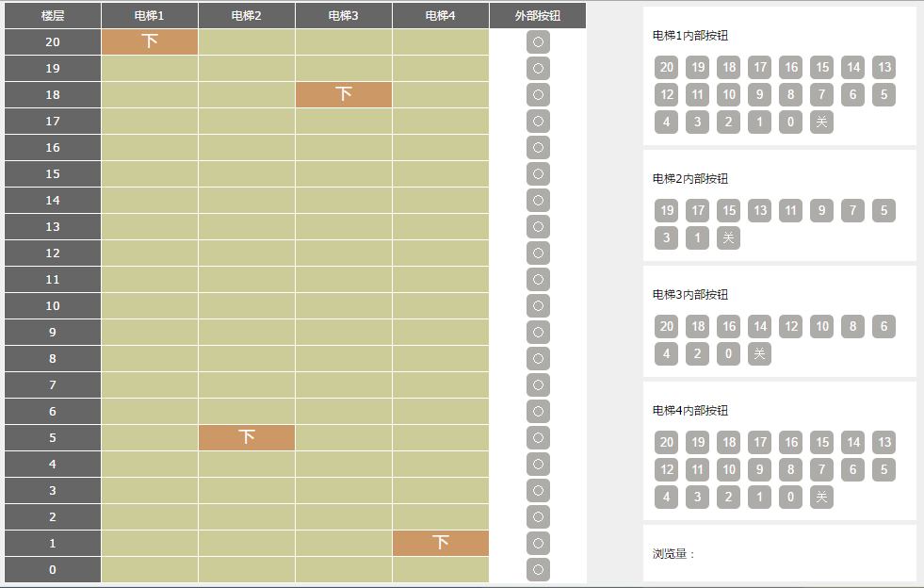Select floor 4 in elevator 1 internal buttons
The height and width of the screenshot is (588, 924).
[667, 122]
